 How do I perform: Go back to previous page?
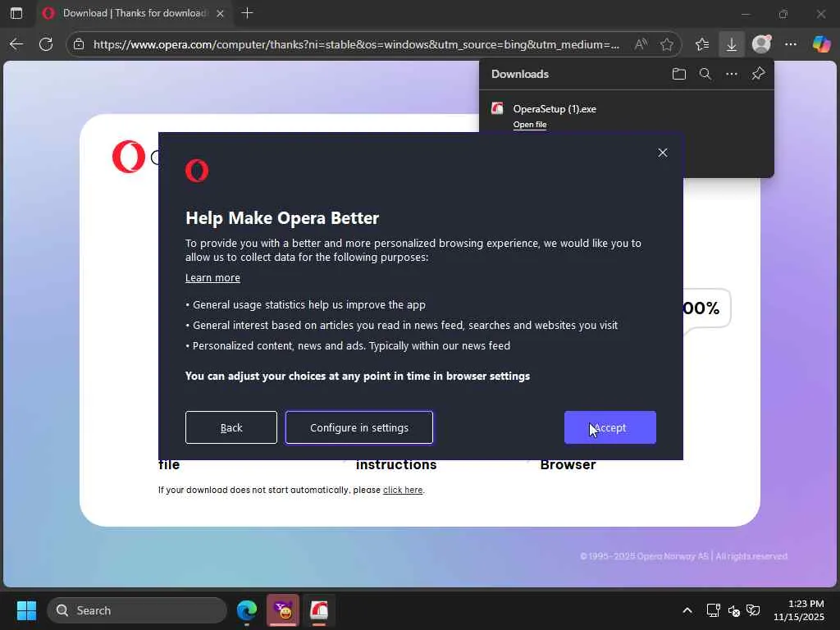click(16, 44)
